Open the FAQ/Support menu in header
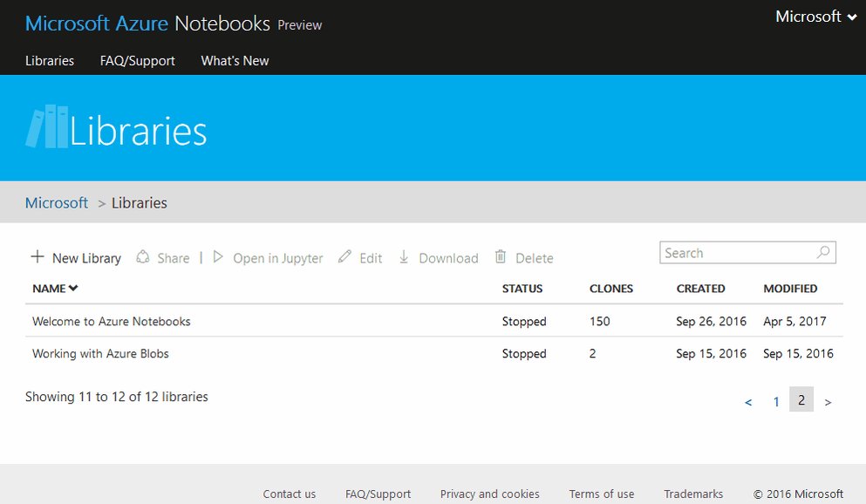This screenshot has width=866, height=504. pyautogui.click(x=138, y=61)
